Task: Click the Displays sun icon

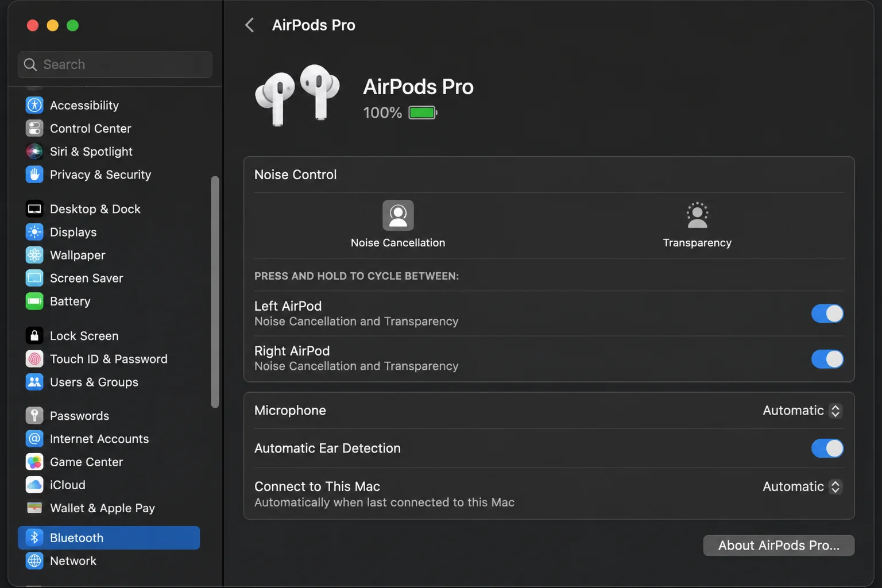Action: pyautogui.click(x=34, y=231)
